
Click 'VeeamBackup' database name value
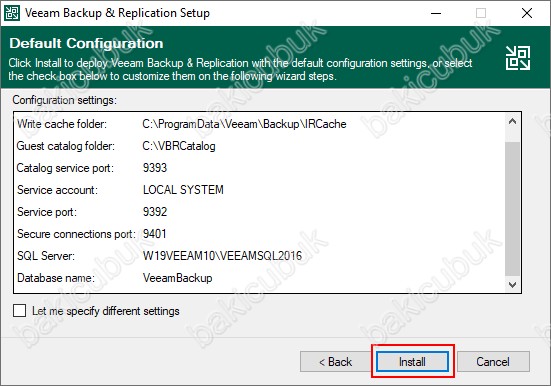(x=177, y=278)
